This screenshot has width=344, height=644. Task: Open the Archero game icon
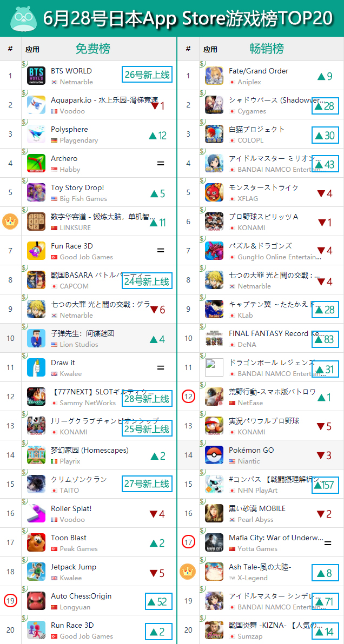pyautogui.click(x=36, y=164)
